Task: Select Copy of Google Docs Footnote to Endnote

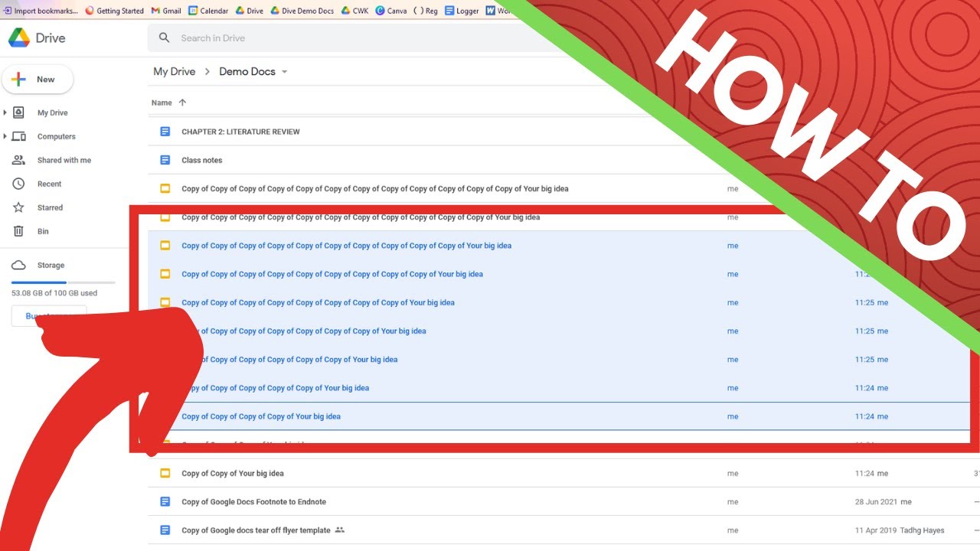Action: tap(253, 501)
